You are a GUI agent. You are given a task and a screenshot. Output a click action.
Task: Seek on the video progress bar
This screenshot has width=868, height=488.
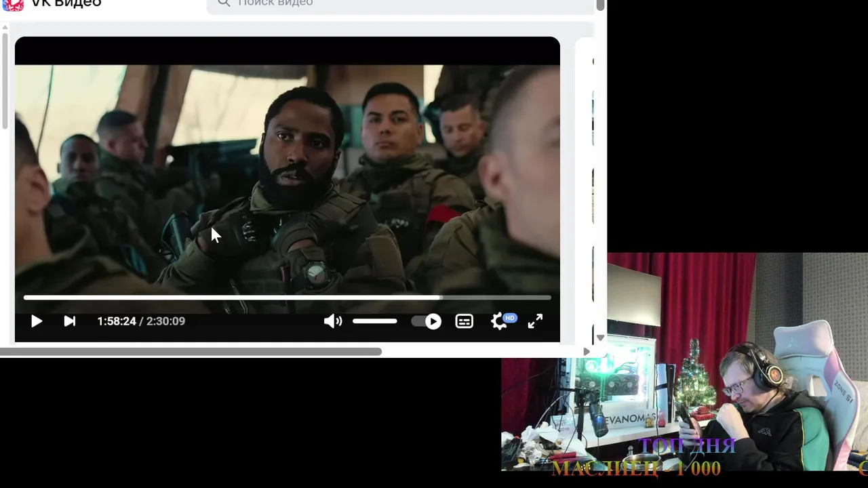[x=288, y=298]
